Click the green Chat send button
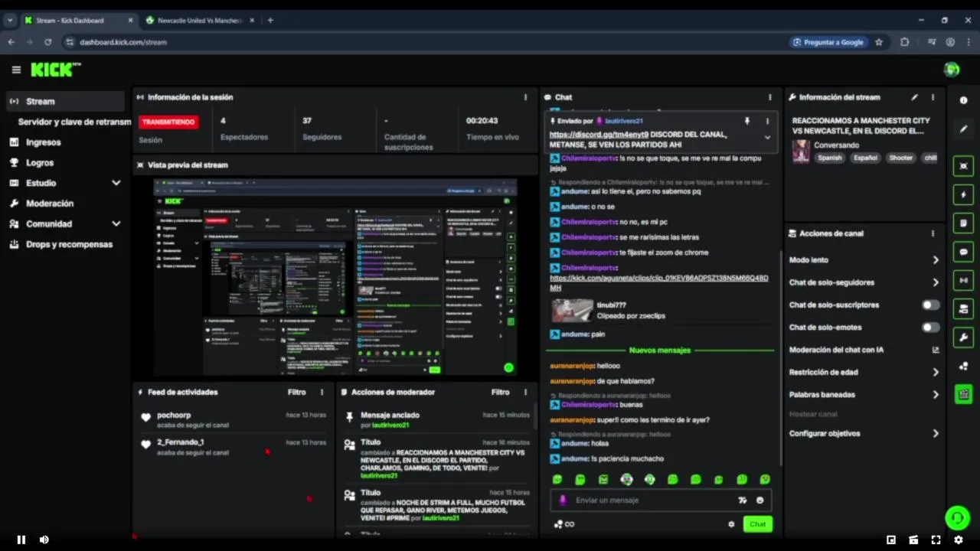The width and height of the screenshot is (980, 551). (x=757, y=524)
